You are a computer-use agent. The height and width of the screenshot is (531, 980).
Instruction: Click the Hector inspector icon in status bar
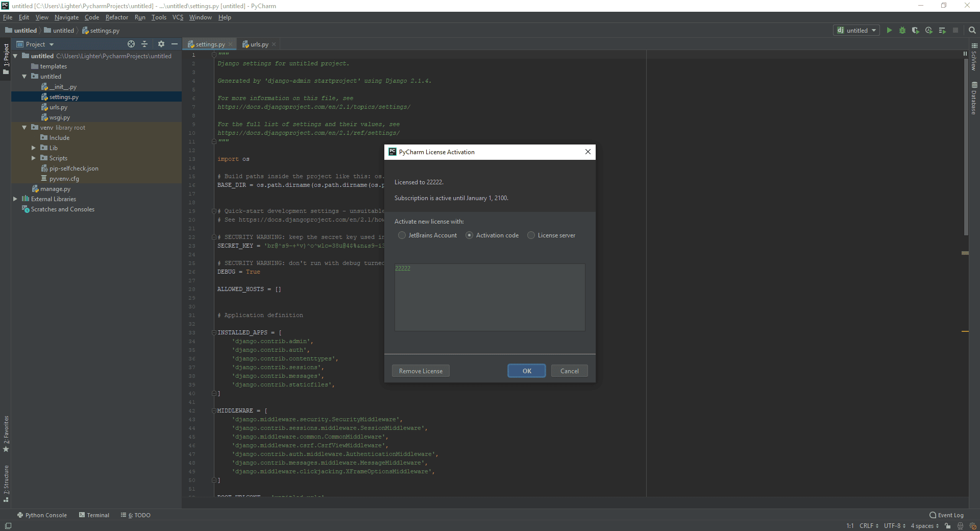point(960,526)
